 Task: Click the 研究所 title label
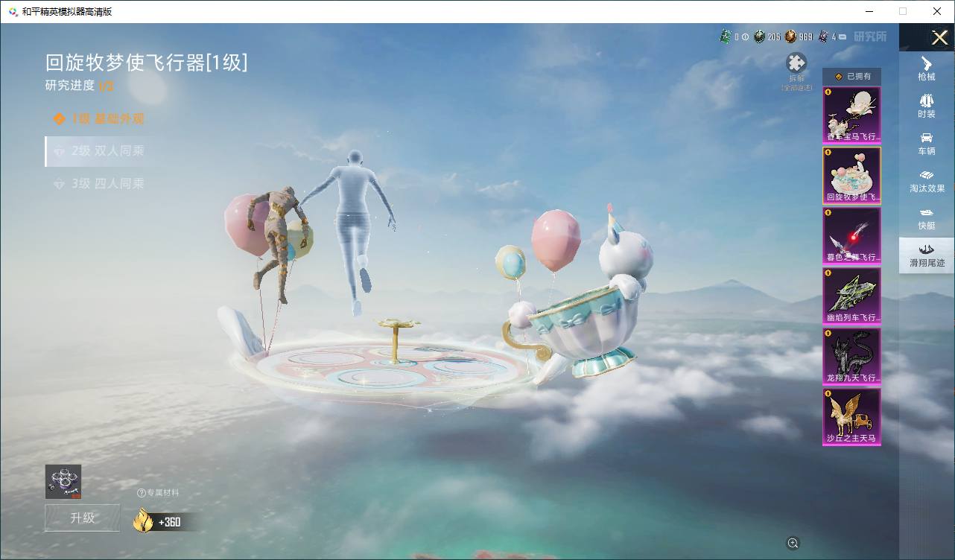(x=870, y=36)
